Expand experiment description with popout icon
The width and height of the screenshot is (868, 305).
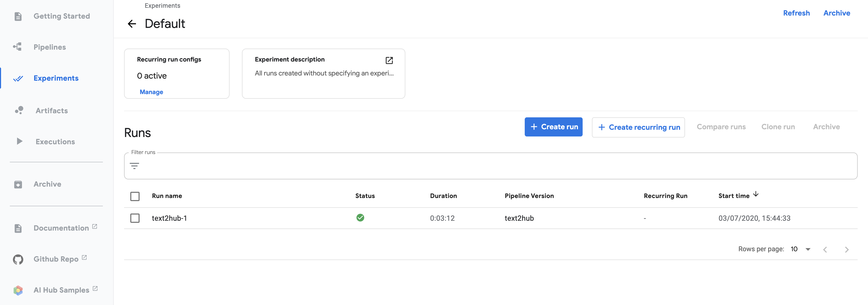(389, 60)
